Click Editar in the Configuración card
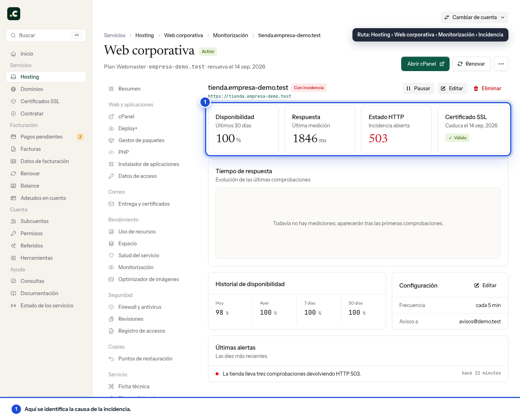The width and height of the screenshot is (520, 420). pos(485,285)
